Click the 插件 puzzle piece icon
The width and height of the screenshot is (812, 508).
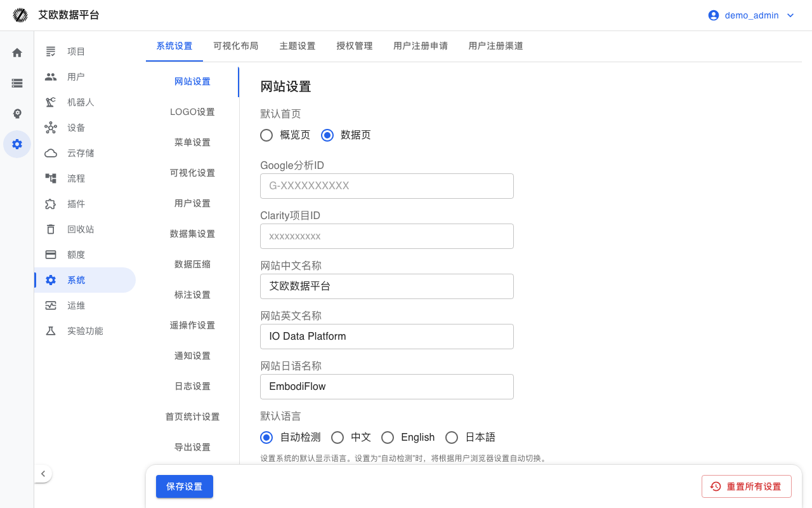(x=51, y=204)
